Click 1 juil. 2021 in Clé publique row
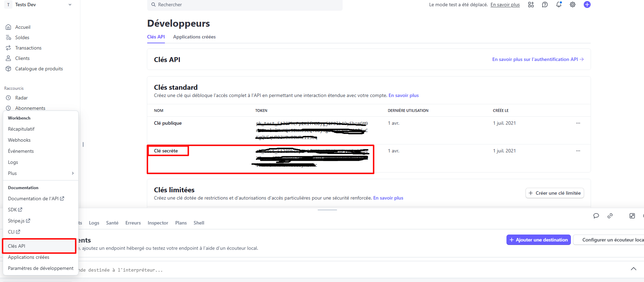Image resolution: width=644 pixels, height=282 pixels. point(504,123)
